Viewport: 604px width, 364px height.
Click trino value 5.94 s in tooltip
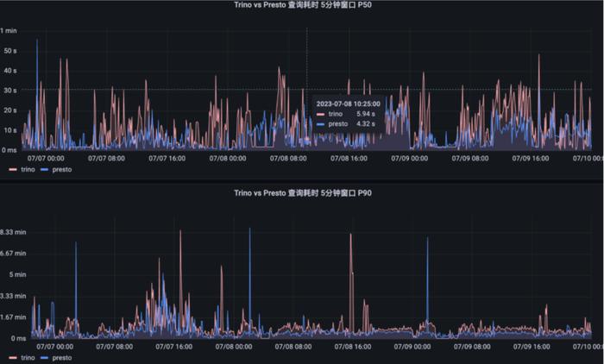pos(366,114)
